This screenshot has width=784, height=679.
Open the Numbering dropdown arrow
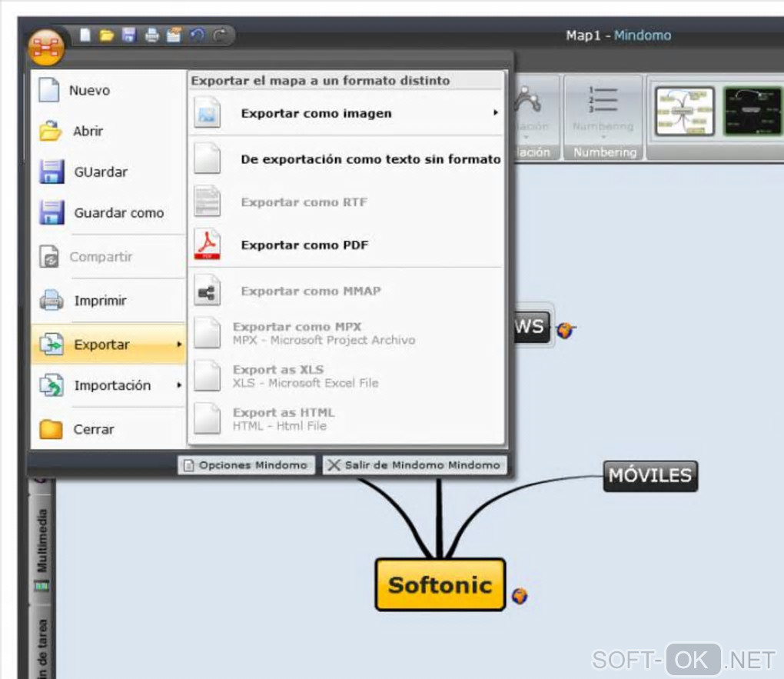click(x=603, y=137)
